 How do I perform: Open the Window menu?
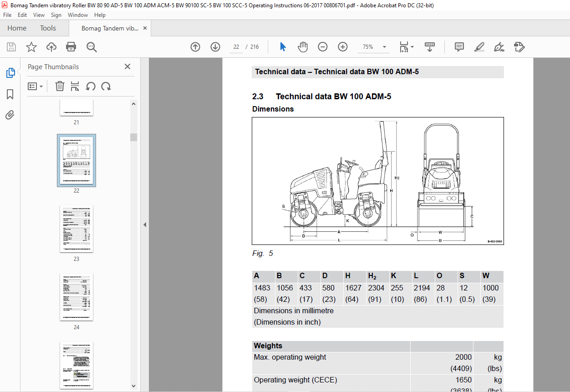click(x=78, y=15)
